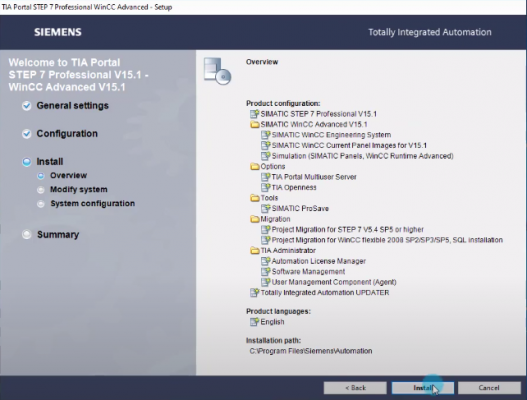Click the Automation License Manager icon
This screenshot has height=400, width=527.
pos(266,261)
